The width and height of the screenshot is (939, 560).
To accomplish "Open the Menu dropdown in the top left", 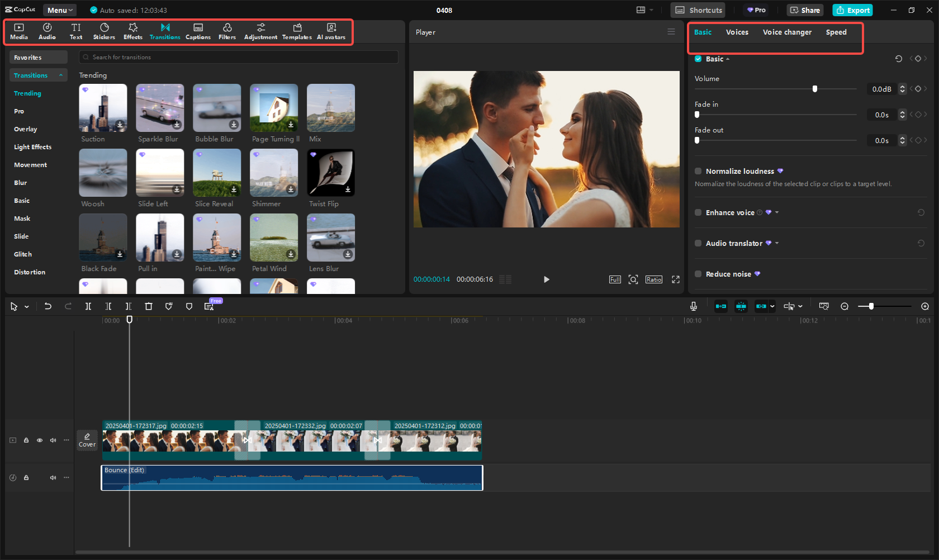I will tap(59, 10).
